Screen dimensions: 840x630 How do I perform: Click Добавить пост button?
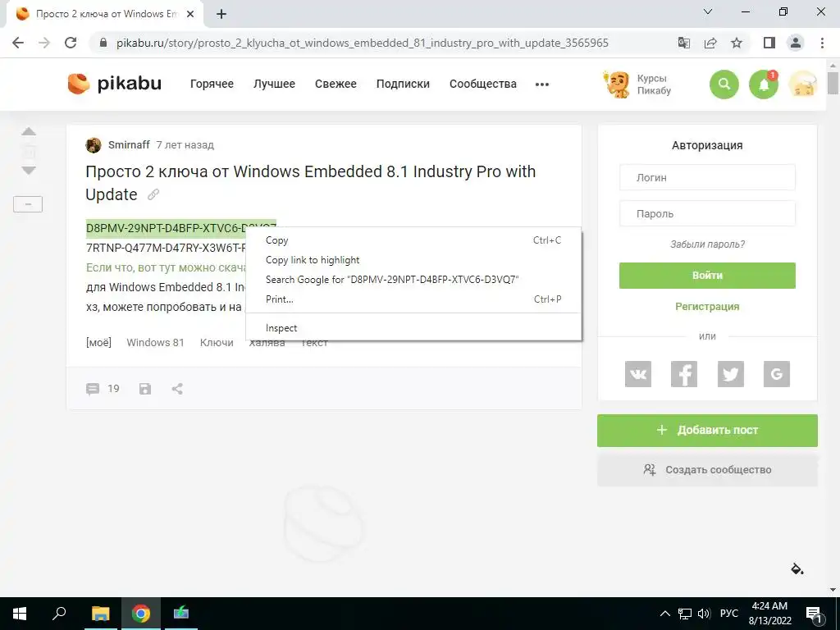(707, 430)
